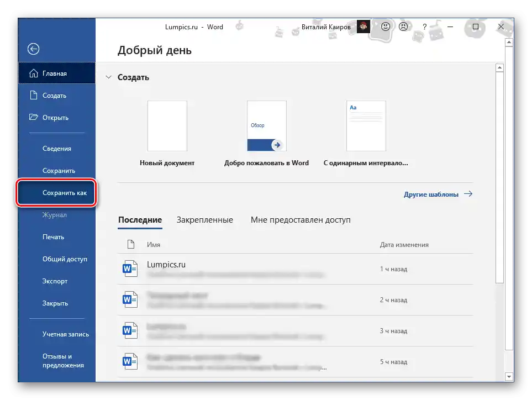Click the question mark help icon
The width and height of the screenshot is (532, 400).
pyautogui.click(x=424, y=27)
